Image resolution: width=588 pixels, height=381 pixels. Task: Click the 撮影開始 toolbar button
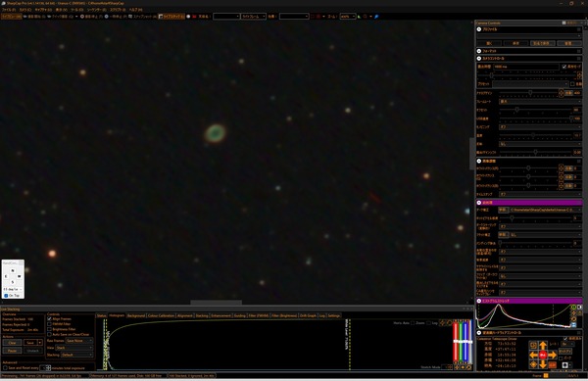coord(34,17)
